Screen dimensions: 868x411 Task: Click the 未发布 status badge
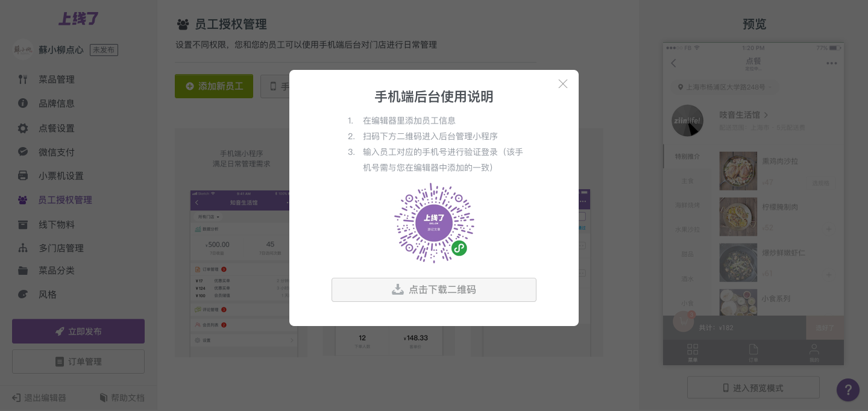pos(104,50)
